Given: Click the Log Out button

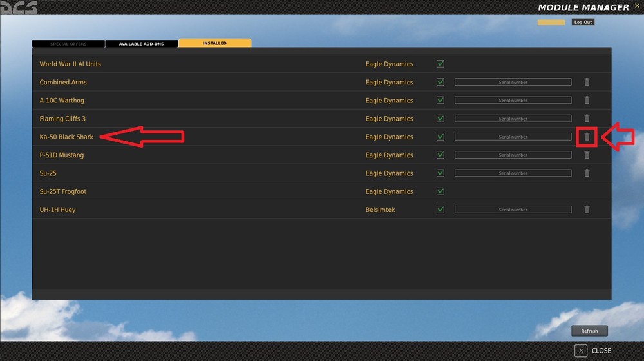Looking at the screenshot, I should click(x=583, y=22).
